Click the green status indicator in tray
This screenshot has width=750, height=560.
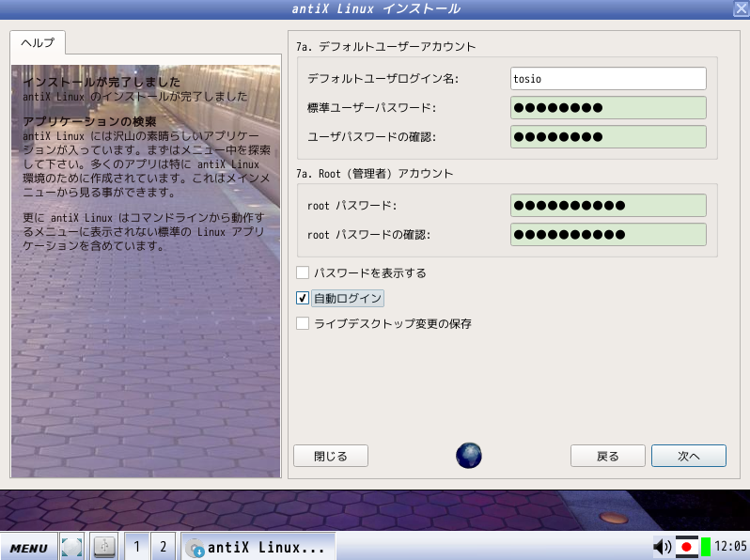pyautogui.click(x=706, y=547)
